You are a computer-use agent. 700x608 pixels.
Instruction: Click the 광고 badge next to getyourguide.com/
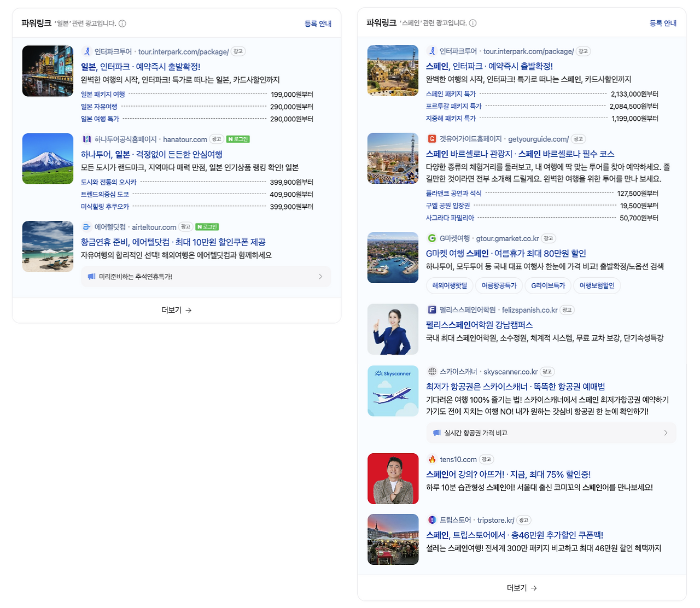579,139
